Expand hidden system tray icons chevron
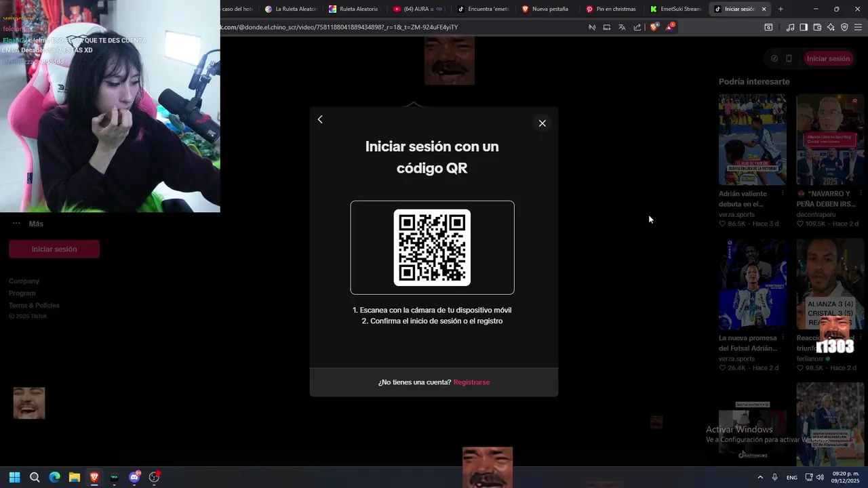Viewport: 868px width, 488px height. pos(760,477)
